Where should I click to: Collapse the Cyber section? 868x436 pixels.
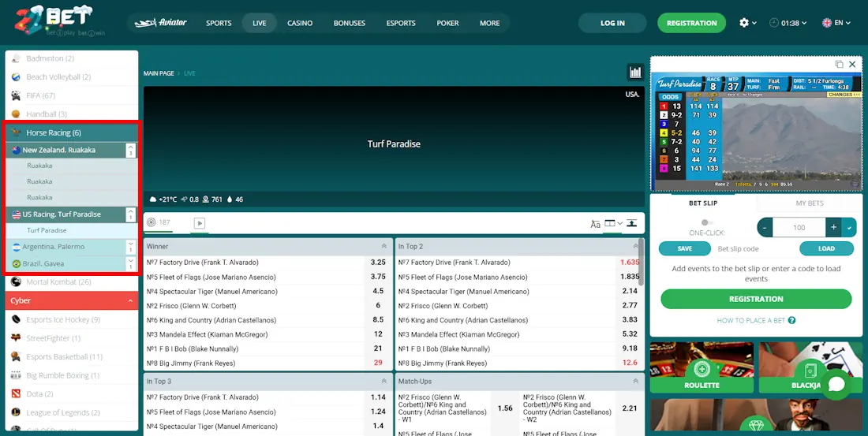[x=131, y=300]
